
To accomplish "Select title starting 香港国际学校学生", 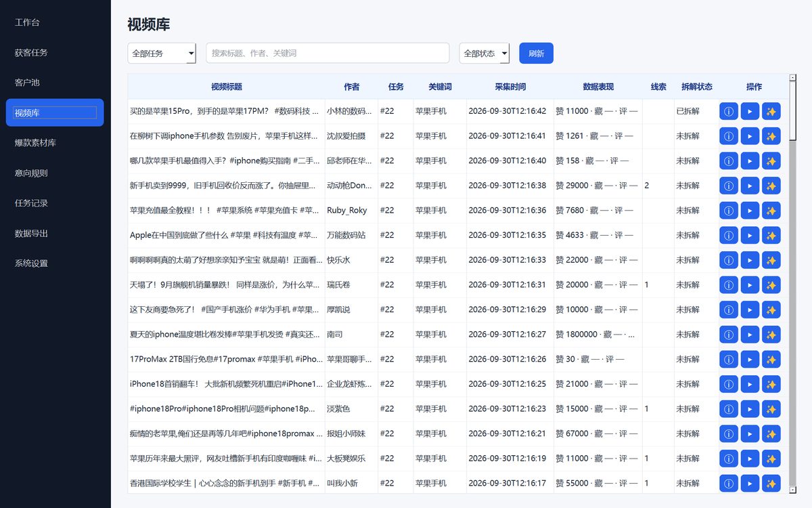I will (225, 483).
